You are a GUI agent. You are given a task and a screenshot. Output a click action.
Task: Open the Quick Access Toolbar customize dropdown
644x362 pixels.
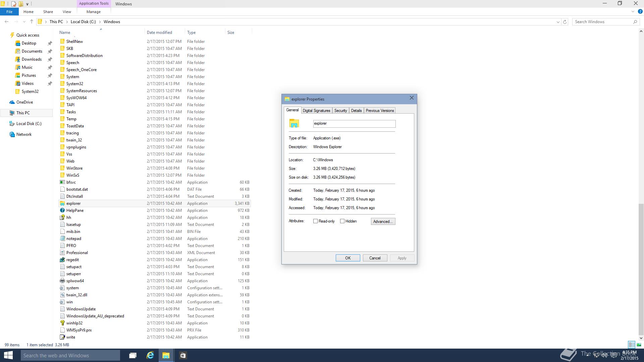(27, 4)
